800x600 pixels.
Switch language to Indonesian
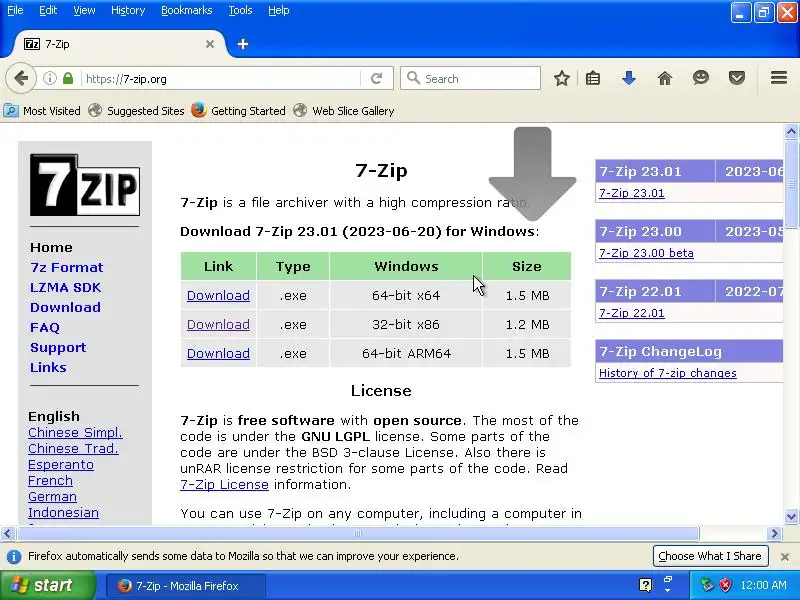click(63, 512)
